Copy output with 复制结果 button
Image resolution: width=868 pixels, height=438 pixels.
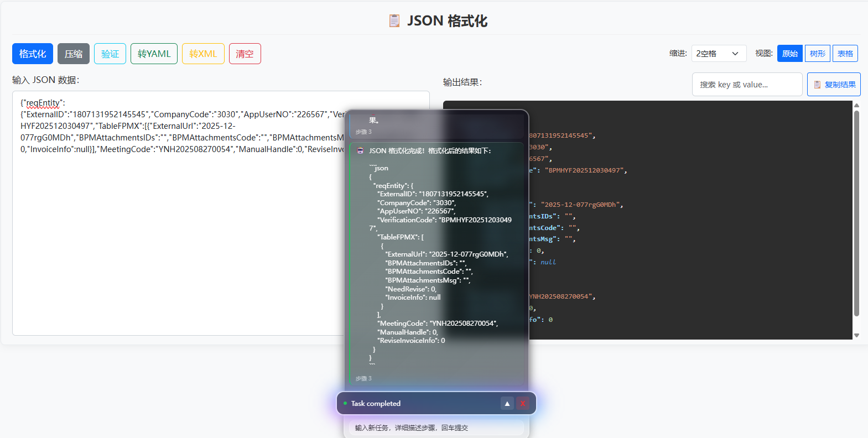pyautogui.click(x=834, y=85)
